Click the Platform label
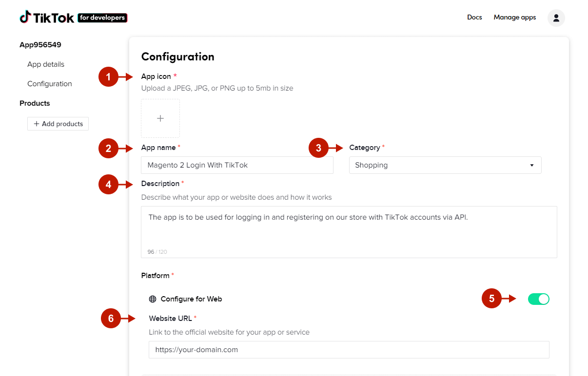This screenshot has width=588, height=376. click(x=156, y=276)
